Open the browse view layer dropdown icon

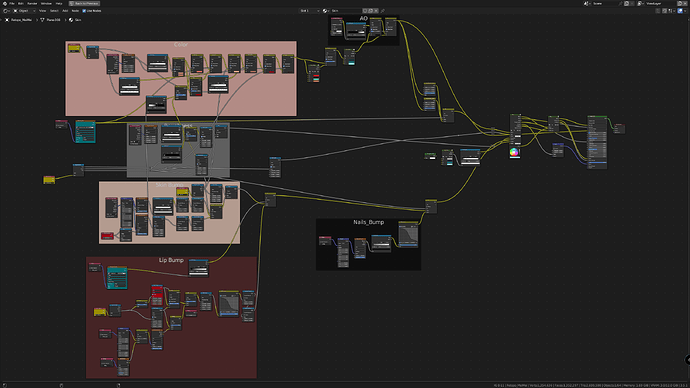[x=641, y=3]
